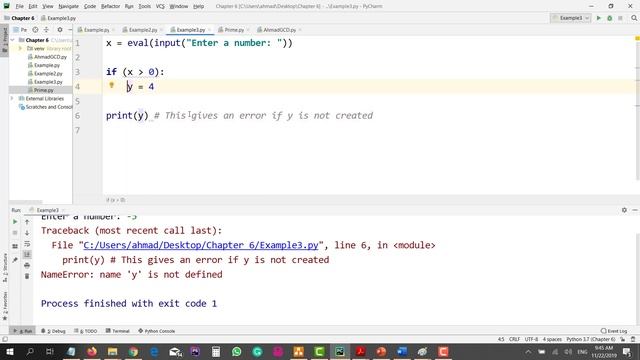Screen dimensions: 640x360
Task: Hide the Project panel with minus icon
Action: tap(70, 30)
